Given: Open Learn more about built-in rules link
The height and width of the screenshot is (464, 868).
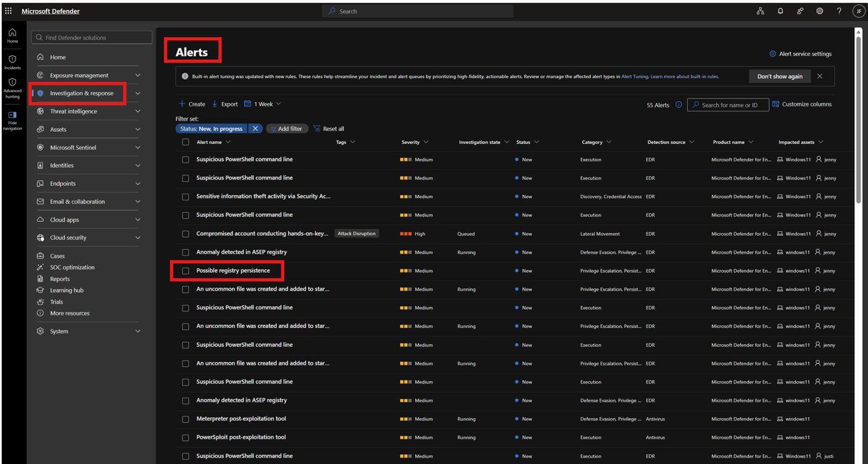Looking at the screenshot, I should click(x=684, y=77).
